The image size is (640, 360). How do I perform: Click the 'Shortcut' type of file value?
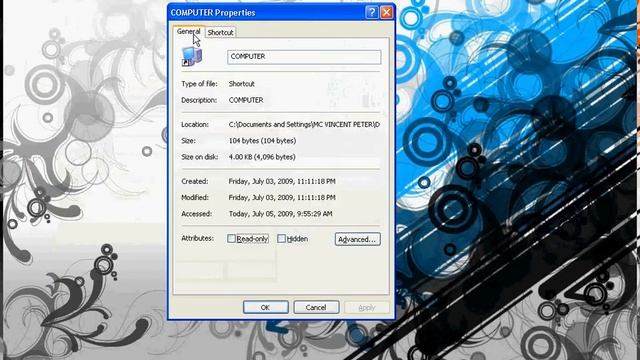[242, 84]
